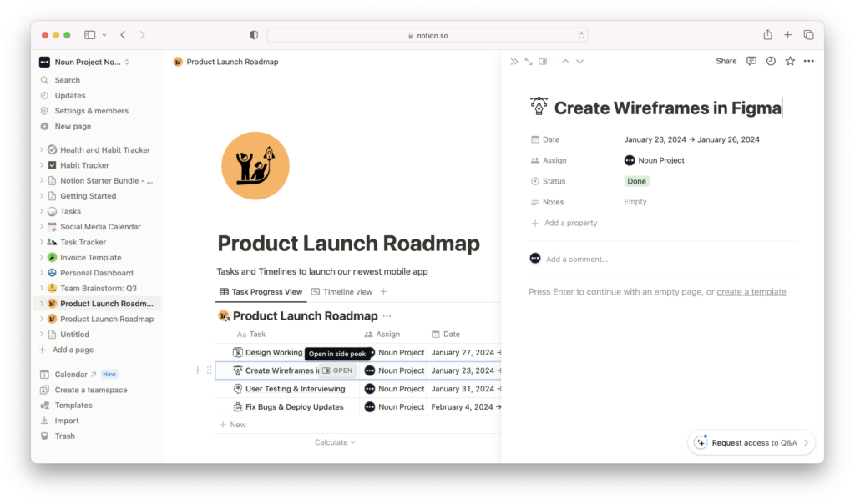Go to previous task with up arrow

tap(565, 62)
